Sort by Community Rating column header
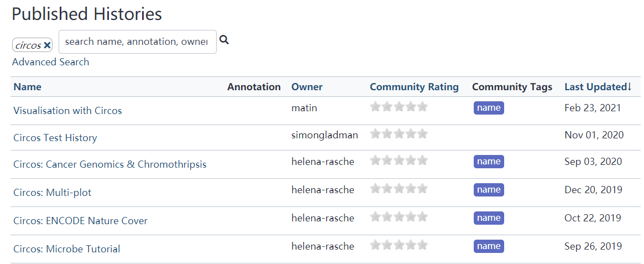Image resolution: width=644 pixels, height=264 pixels. [414, 87]
